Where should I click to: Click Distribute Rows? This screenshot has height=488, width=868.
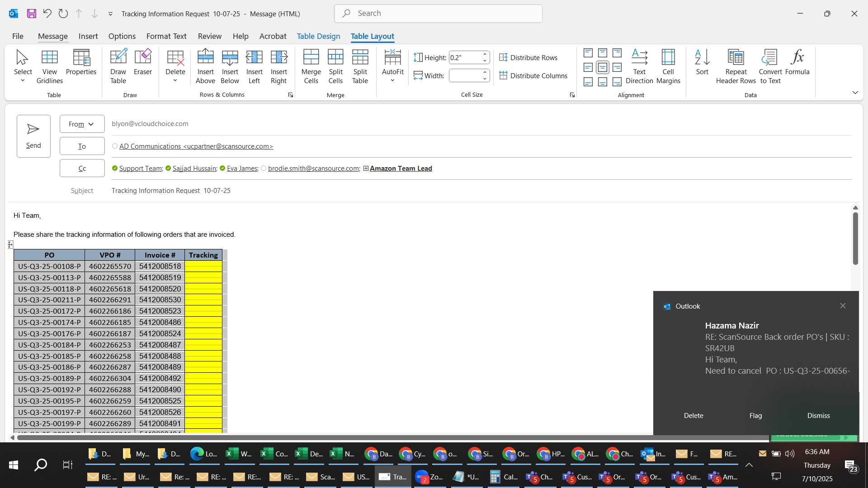[528, 57]
